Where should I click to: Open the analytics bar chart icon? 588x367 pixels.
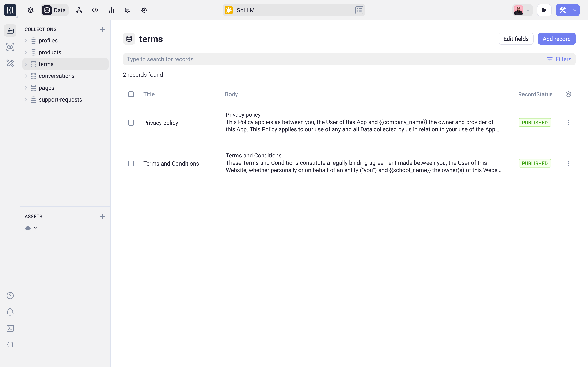coord(111,10)
